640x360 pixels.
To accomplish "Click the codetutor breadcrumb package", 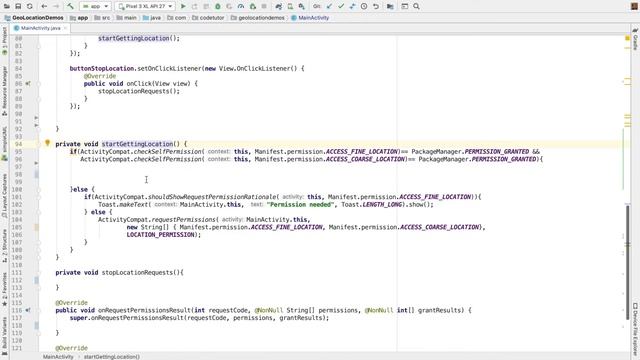I will pyautogui.click(x=209, y=18).
